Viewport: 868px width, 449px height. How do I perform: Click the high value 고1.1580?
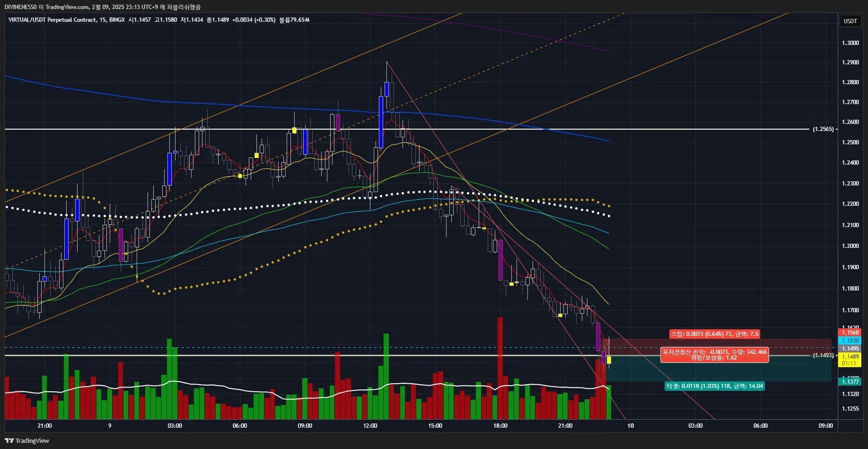[x=166, y=20]
